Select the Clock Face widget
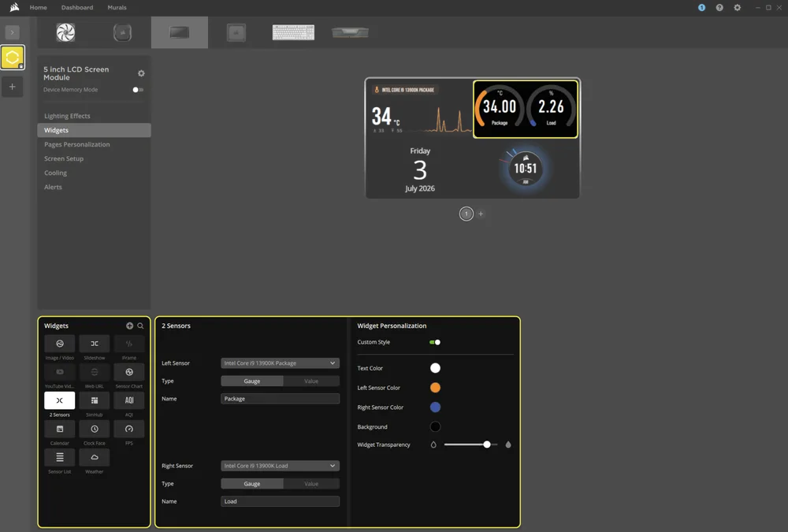The image size is (788, 532). pyautogui.click(x=94, y=429)
